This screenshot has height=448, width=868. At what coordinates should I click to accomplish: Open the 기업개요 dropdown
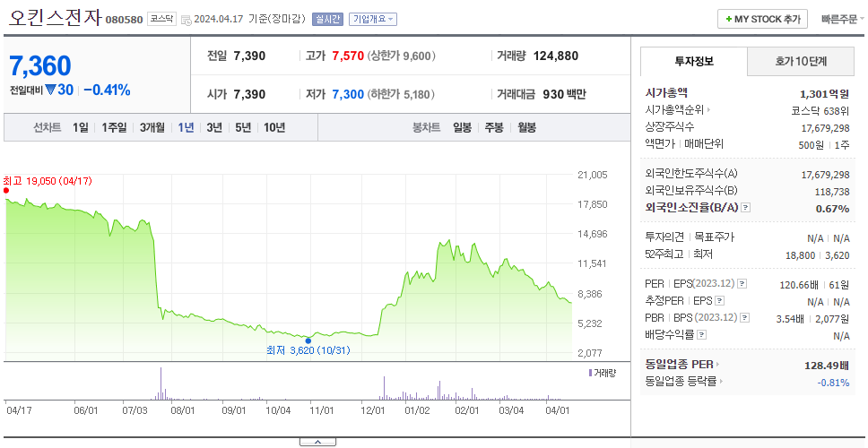[372, 20]
